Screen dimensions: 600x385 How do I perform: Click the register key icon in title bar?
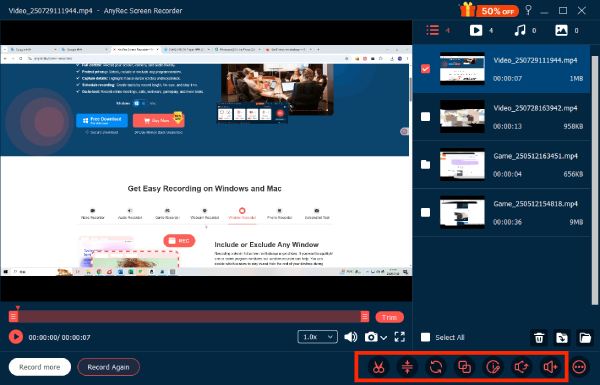[528, 10]
